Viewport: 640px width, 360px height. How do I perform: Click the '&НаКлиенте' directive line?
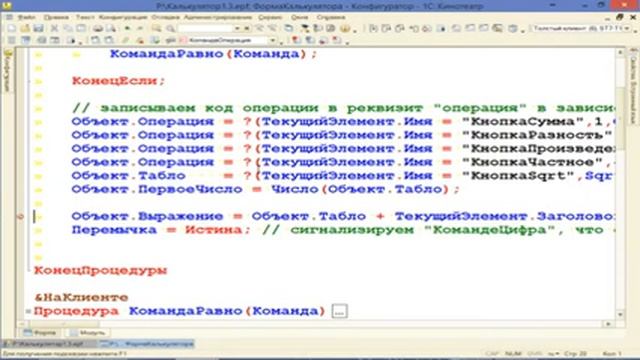(x=81, y=297)
